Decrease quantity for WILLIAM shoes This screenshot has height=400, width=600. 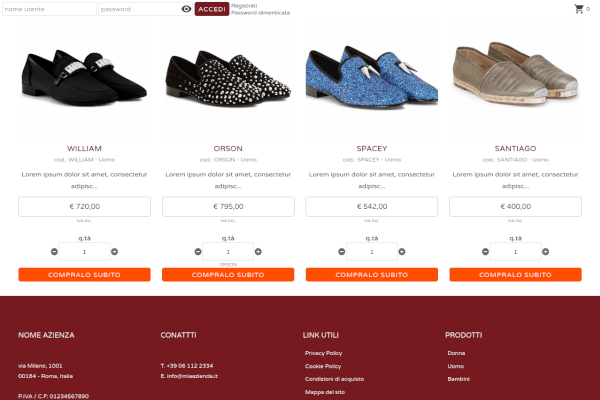(x=54, y=251)
